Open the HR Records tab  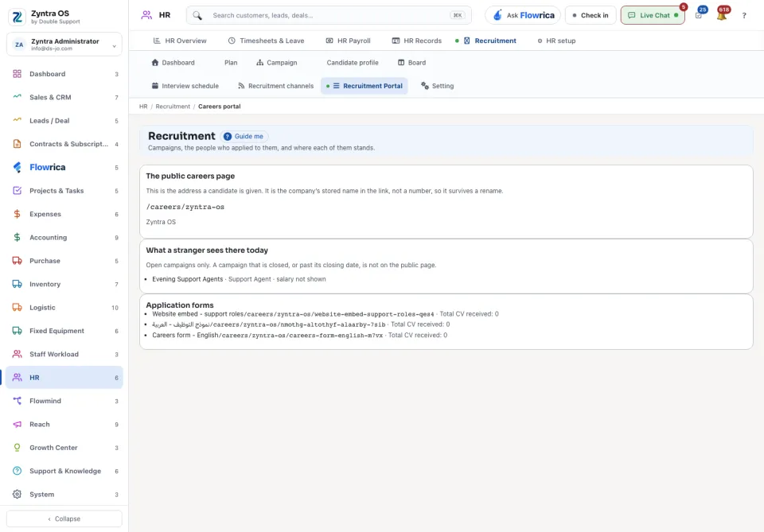416,41
